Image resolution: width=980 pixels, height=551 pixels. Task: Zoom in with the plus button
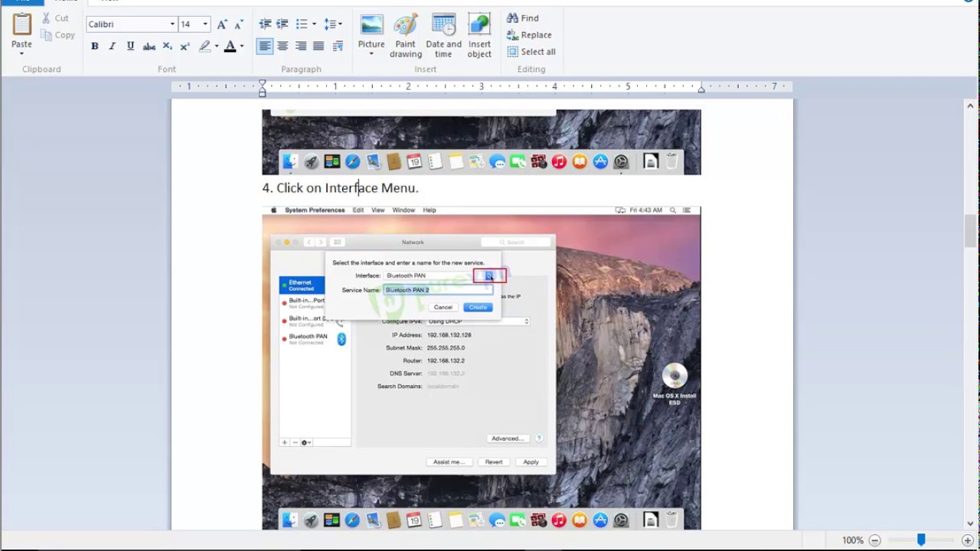click(968, 540)
